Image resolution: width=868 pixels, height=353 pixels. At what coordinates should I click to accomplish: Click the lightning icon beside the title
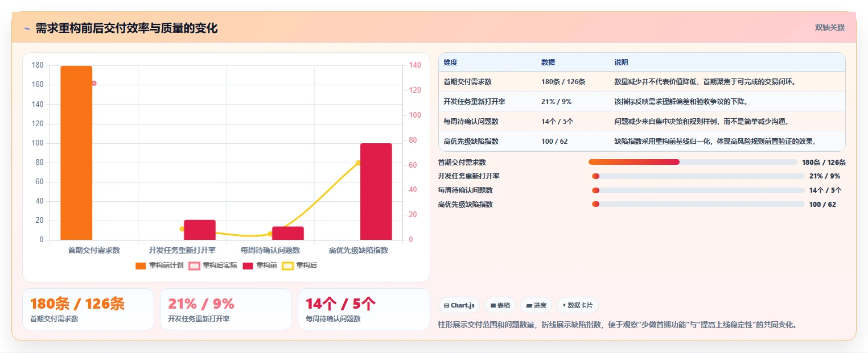[27, 28]
